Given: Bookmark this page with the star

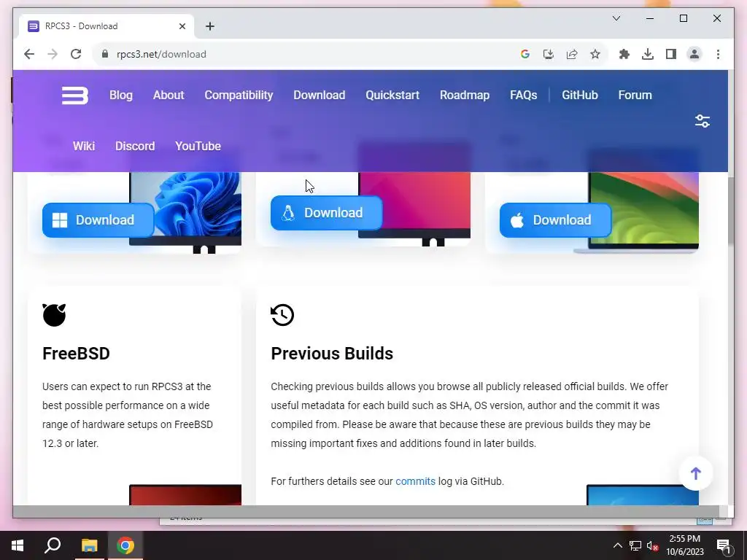Looking at the screenshot, I should pos(595,54).
